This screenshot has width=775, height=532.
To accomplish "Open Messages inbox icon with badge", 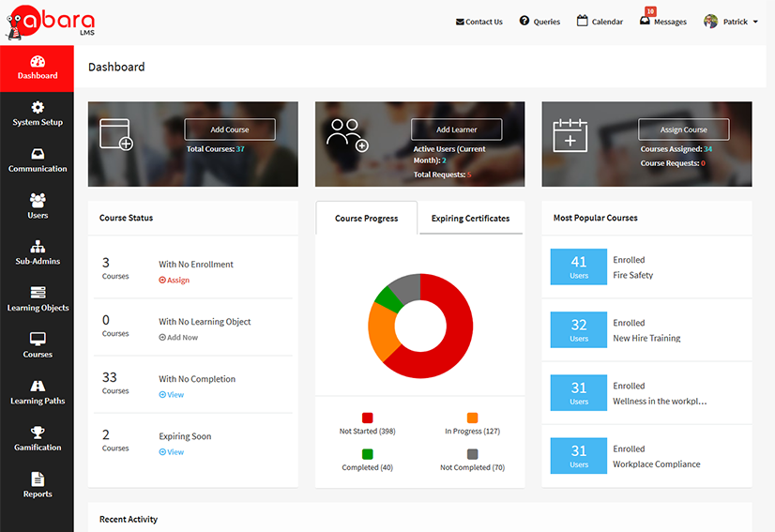I will point(645,21).
